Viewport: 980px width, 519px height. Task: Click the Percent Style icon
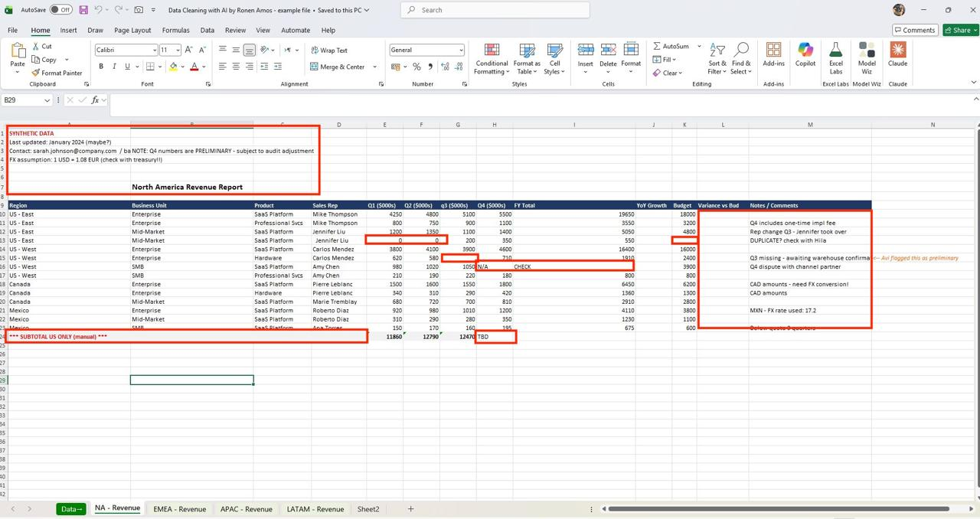coord(416,67)
